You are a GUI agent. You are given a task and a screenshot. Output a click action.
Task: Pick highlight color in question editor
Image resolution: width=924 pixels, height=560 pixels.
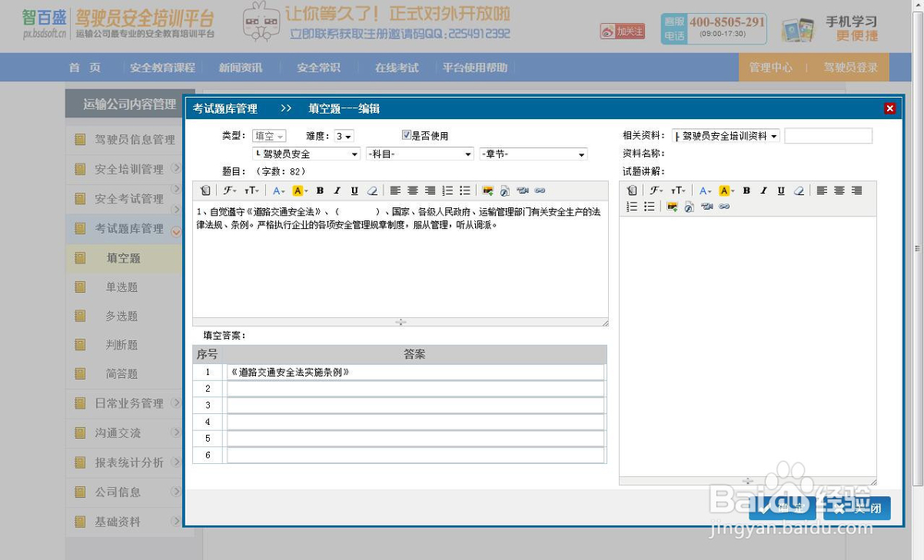(x=299, y=190)
